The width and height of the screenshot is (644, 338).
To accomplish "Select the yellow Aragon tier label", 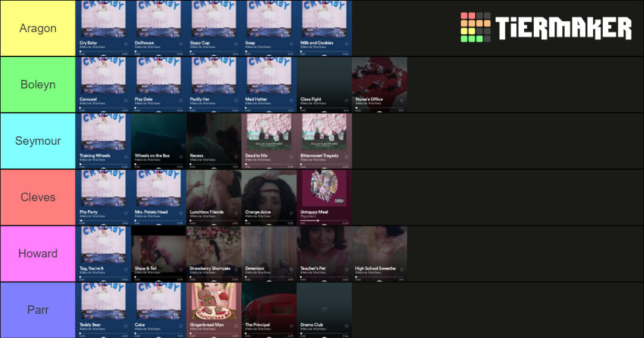I will coord(38,28).
